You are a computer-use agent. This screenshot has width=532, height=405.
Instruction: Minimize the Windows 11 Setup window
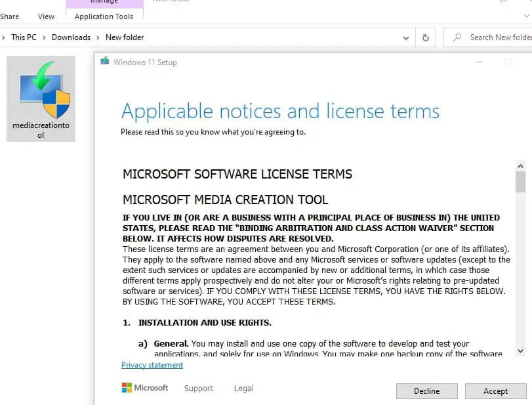tap(479, 62)
